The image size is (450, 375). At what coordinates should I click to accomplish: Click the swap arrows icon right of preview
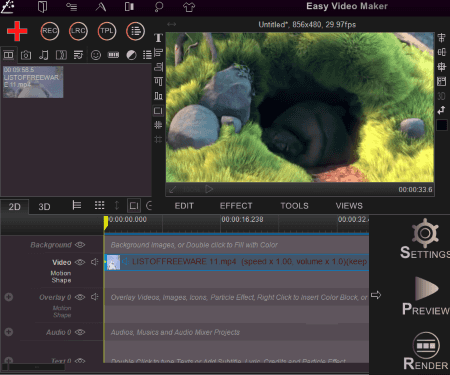click(x=441, y=110)
